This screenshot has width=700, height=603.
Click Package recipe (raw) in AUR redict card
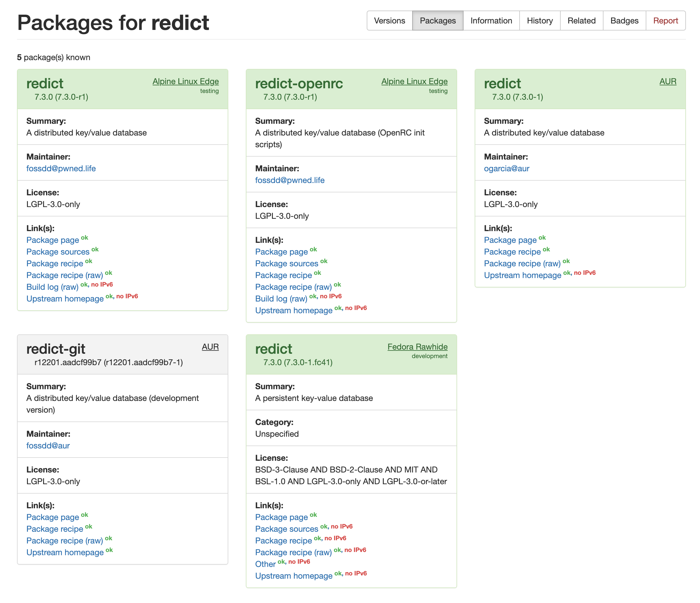522,263
